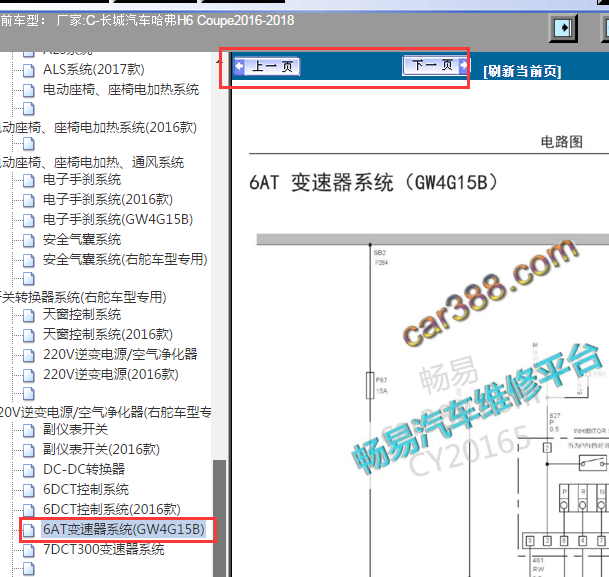
Task: Click the 6AT 变速器系统(GW4G15B) diagram heading
Action: click(x=373, y=182)
